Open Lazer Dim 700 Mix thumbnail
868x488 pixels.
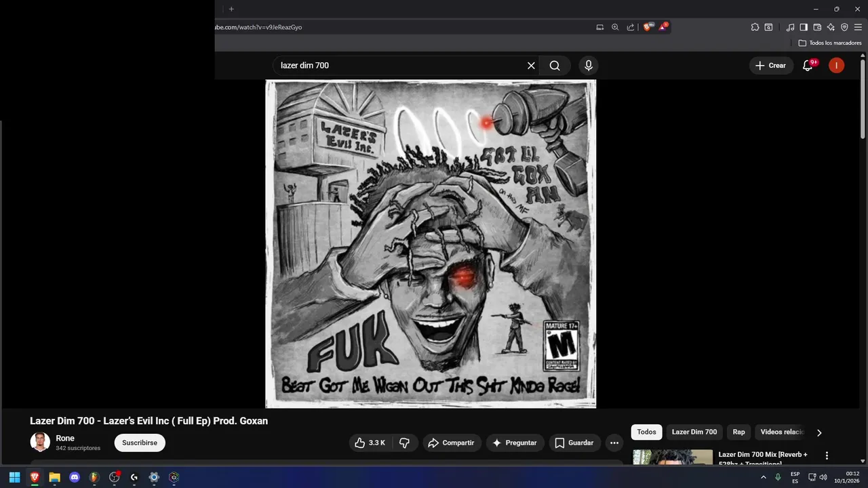tap(673, 458)
